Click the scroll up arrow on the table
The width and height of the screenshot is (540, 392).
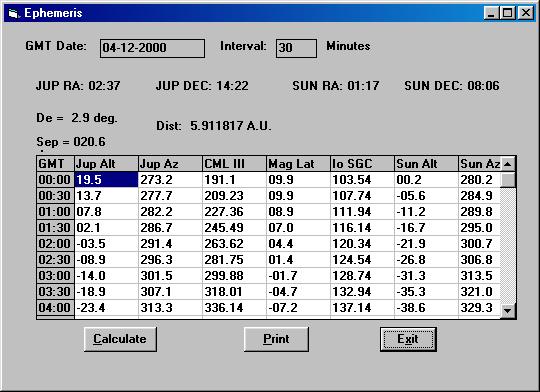point(508,164)
